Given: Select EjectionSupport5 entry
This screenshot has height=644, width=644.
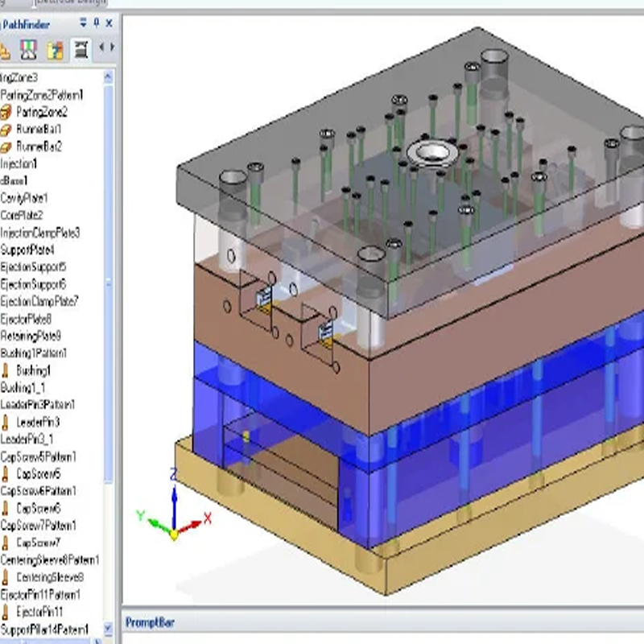Looking at the screenshot, I should [33, 267].
